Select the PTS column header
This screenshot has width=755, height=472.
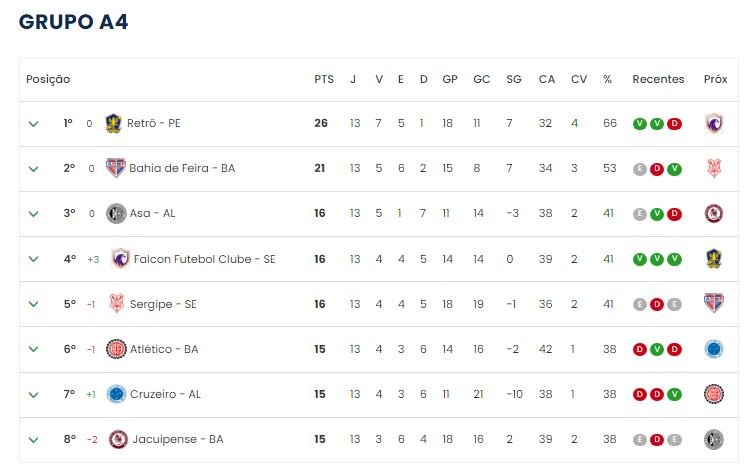(324, 79)
